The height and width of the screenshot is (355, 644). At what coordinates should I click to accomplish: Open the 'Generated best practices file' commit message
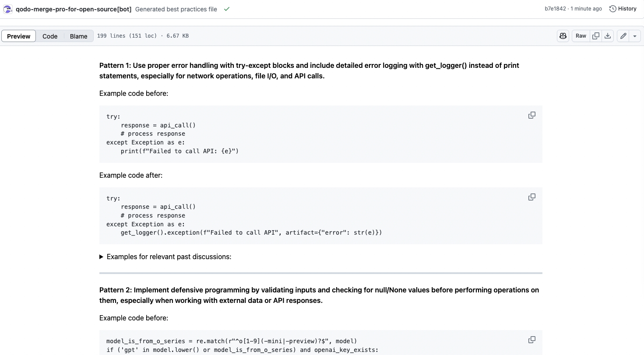[x=176, y=9]
